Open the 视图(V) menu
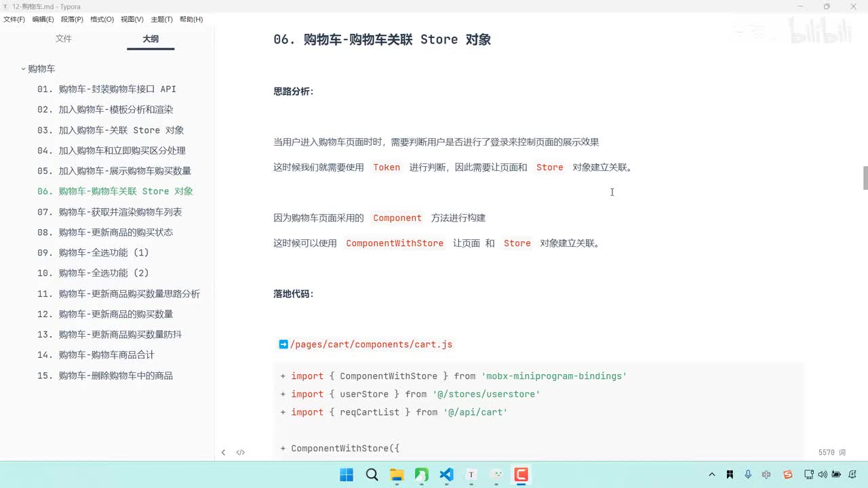 pyautogui.click(x=132, y=20)
